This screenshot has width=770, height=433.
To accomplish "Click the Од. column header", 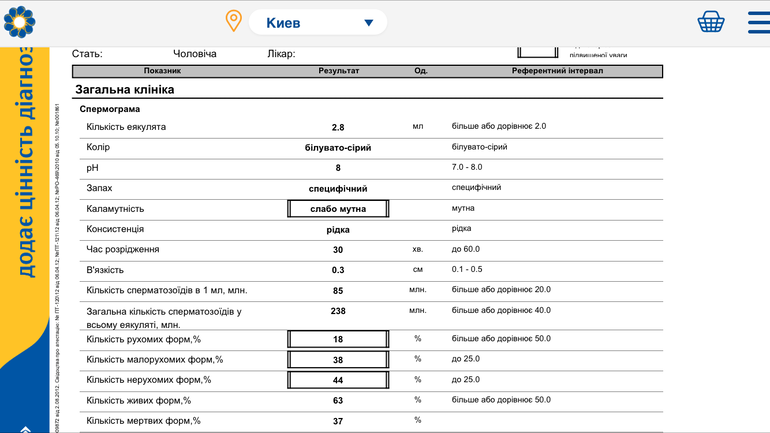I will coord(421,71).
